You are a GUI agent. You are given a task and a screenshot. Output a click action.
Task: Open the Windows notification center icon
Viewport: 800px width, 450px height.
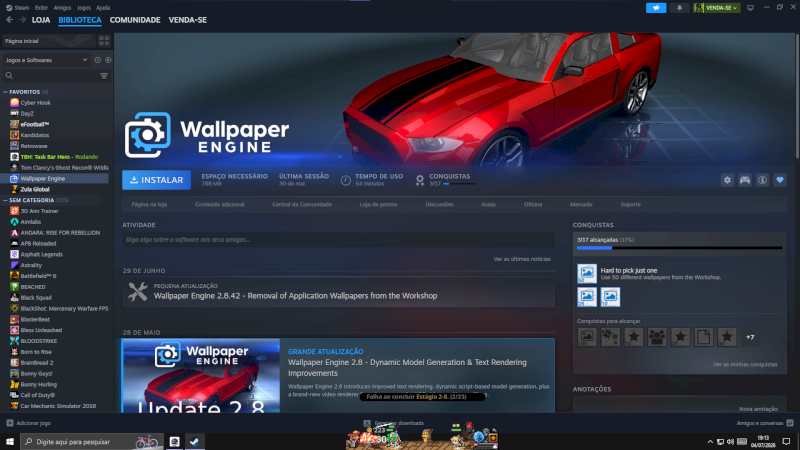pyautogui.click(x=786, y=441)
